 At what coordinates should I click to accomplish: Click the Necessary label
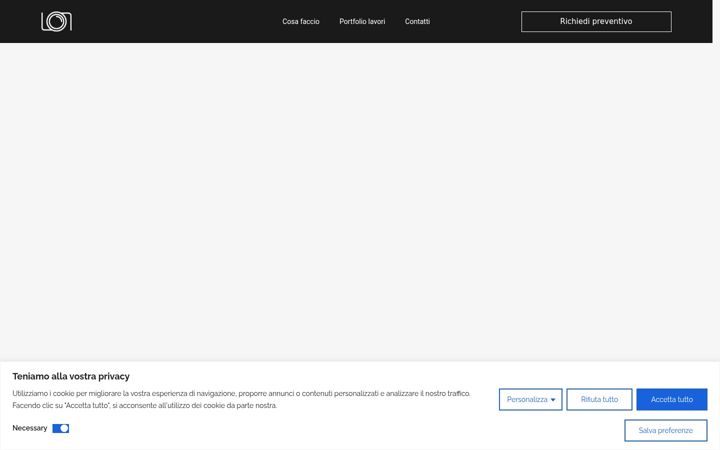click(30, 428)
